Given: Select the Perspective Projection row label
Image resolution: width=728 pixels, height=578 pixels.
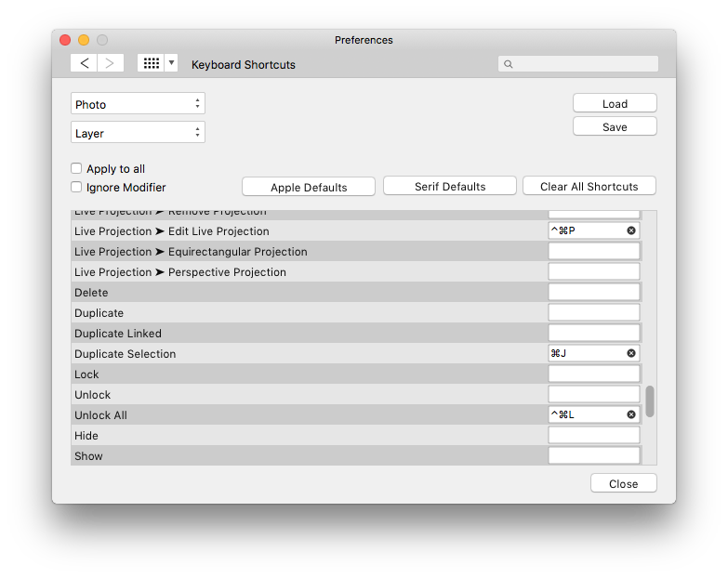Looking at the screenshot, I should (x=180, y=272).
